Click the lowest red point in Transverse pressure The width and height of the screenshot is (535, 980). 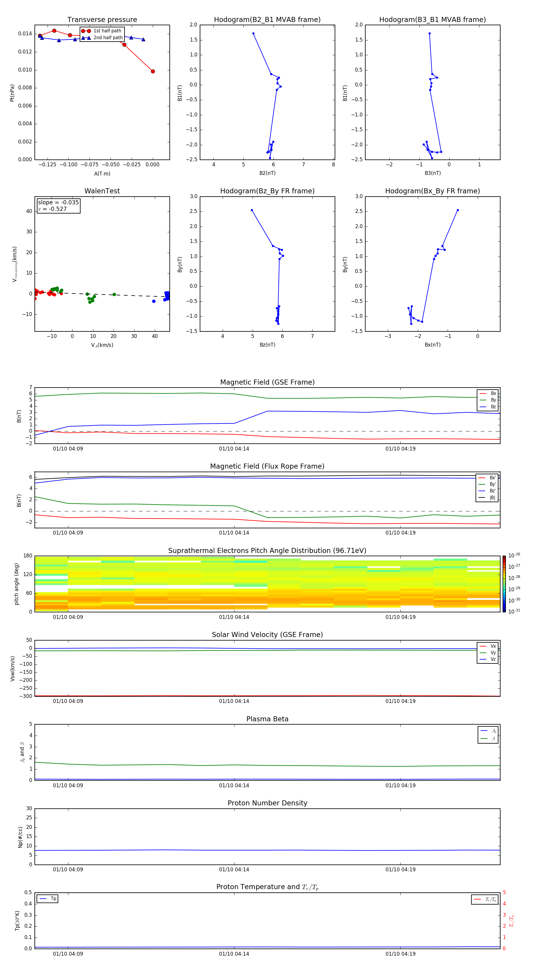(153, 71)
